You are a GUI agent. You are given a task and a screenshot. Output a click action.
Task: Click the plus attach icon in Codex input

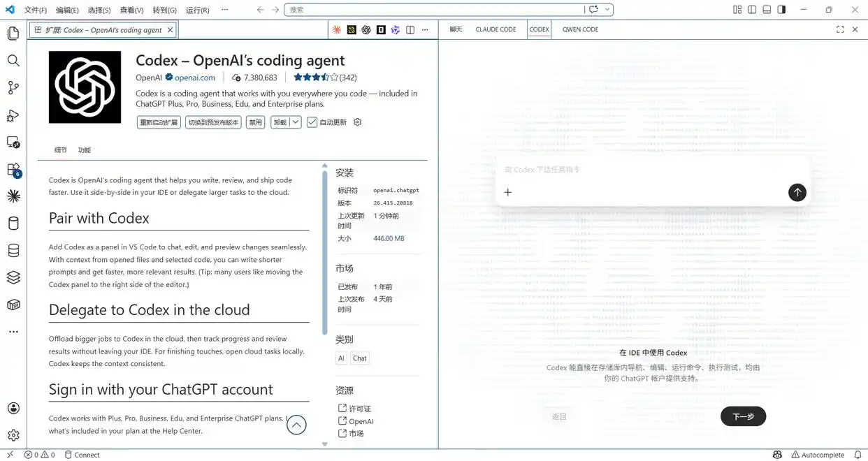tap(508, 192)
